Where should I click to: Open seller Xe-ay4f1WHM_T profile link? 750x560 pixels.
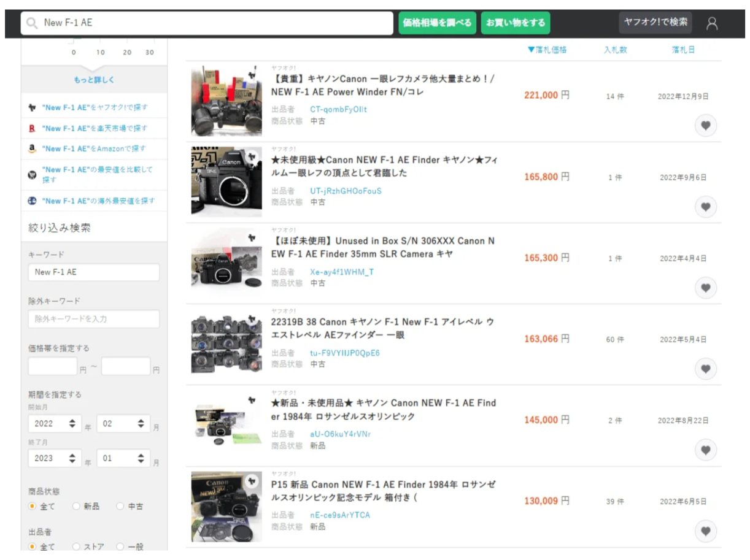point(342,272)
